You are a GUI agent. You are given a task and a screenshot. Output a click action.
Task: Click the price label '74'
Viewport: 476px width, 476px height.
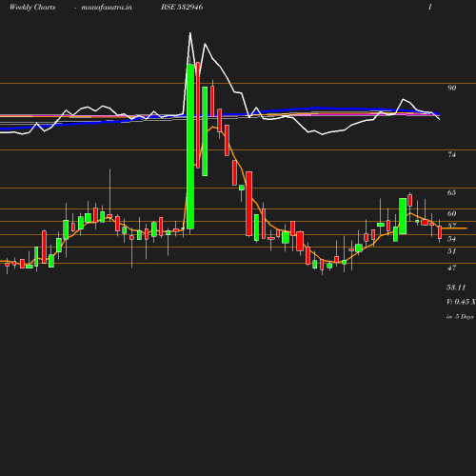[x=451, y=154]
